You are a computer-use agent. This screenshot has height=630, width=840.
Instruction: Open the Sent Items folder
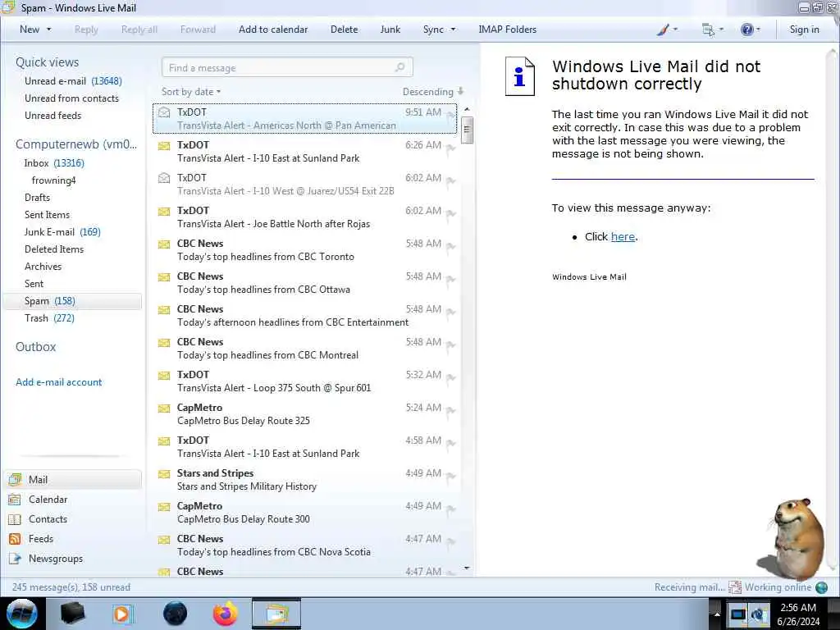pyautogui.click(x=47, y=214)
